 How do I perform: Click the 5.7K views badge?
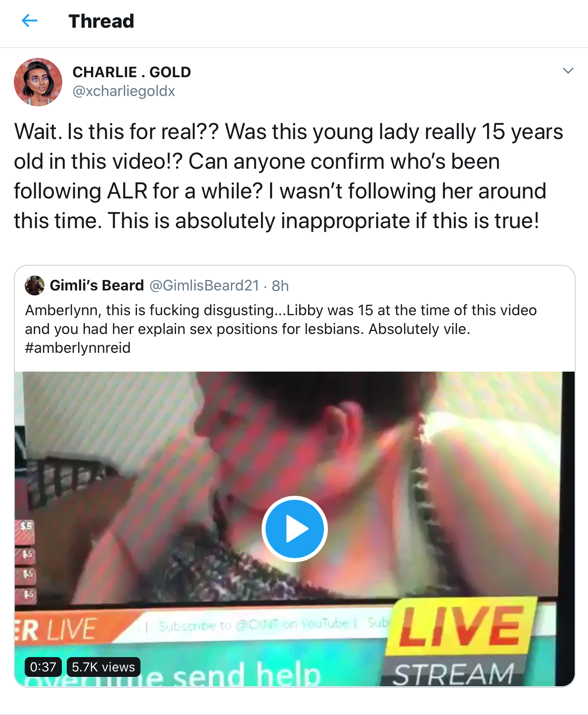point(103,667)
